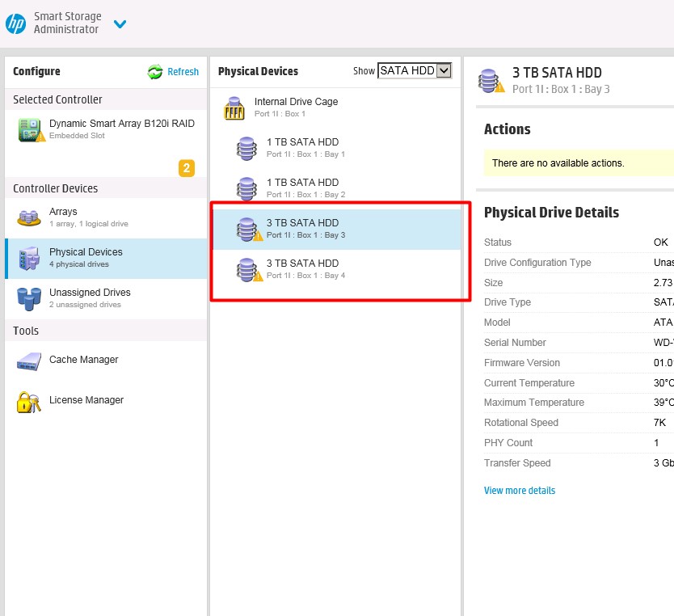Click the Rotational Speed value 7K
The image size is (674, 616).
tap(659, 423)
